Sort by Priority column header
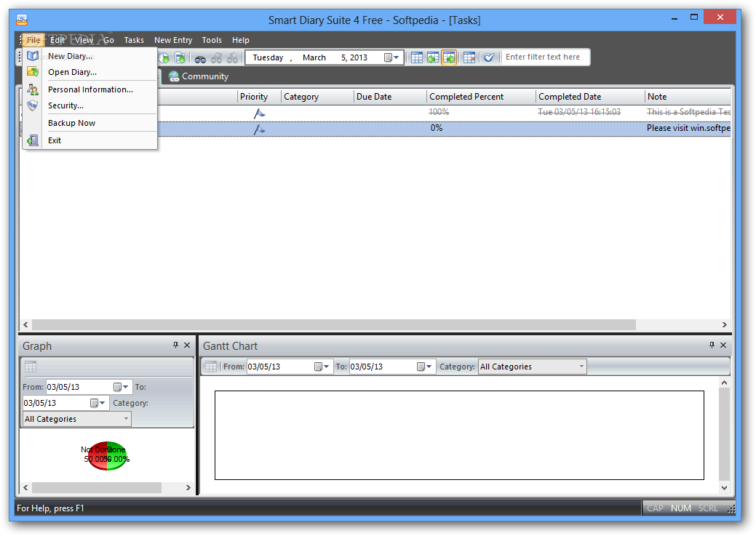The height and width of the screenshot is (536, 756). pyautogui.click(x=259, y=97)
